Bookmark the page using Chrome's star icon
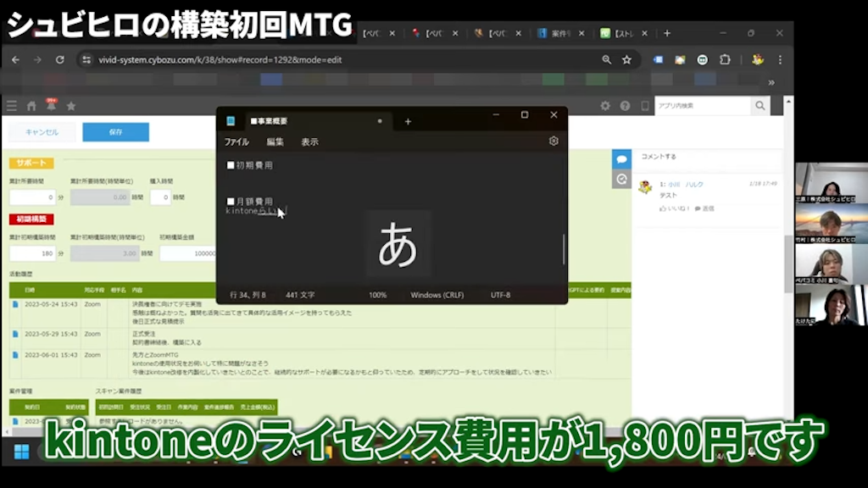 coord(627,60)
